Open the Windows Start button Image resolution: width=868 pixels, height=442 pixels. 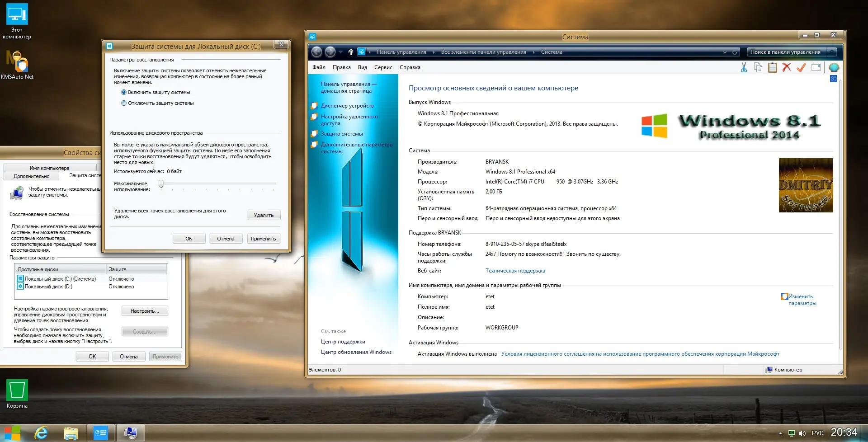(12, 433)
